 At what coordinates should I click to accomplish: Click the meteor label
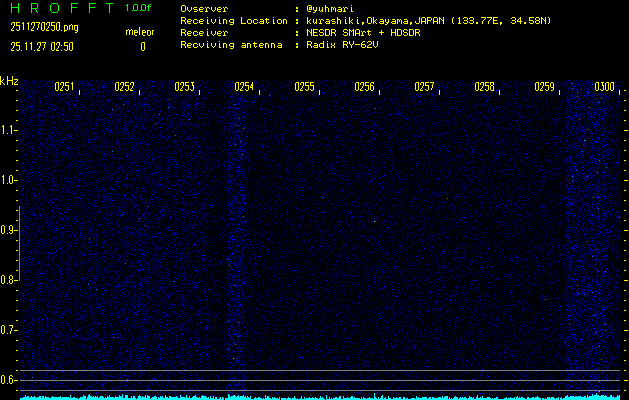coord(139,32)
